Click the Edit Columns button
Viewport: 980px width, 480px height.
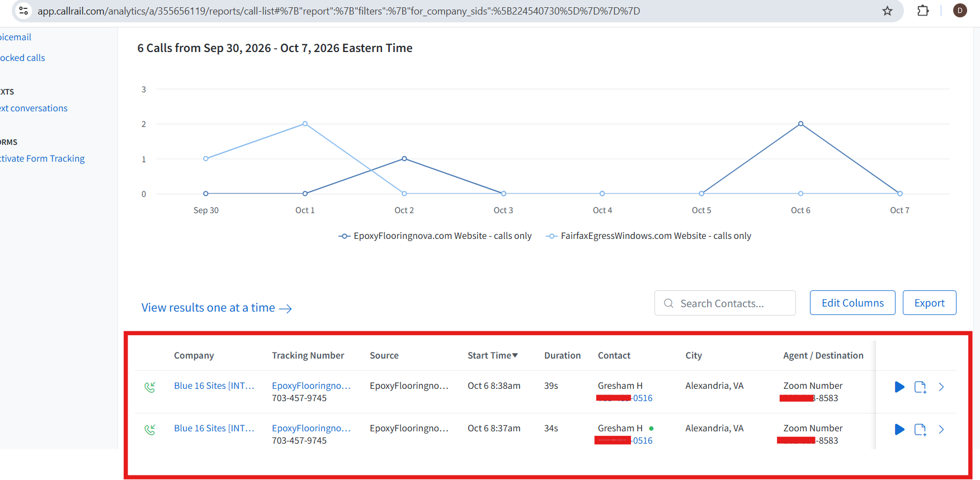click(x=852, y=303)
